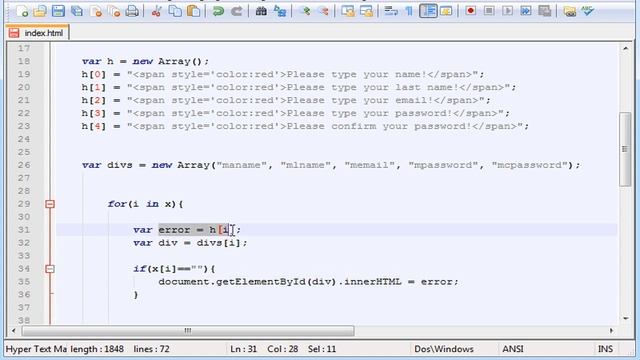Click the vertical scrollbar up arrow
640x360 pixels.
point(625,48)
